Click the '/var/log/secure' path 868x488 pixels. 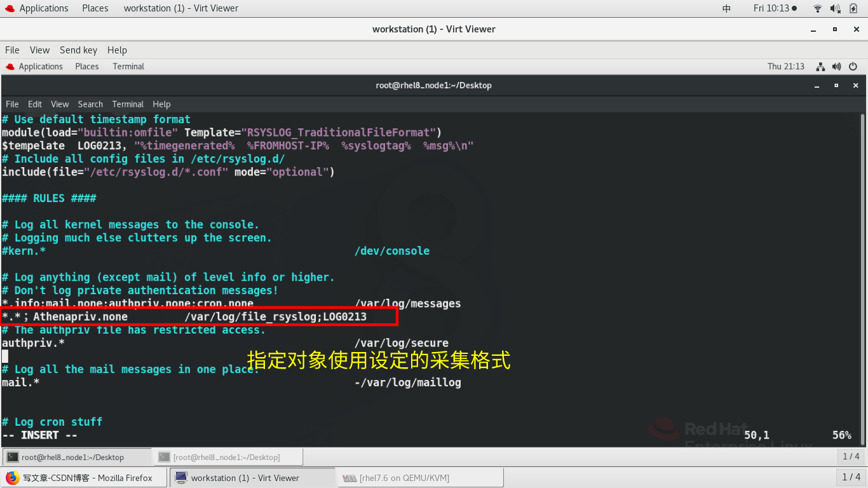(x=401, y=343)
